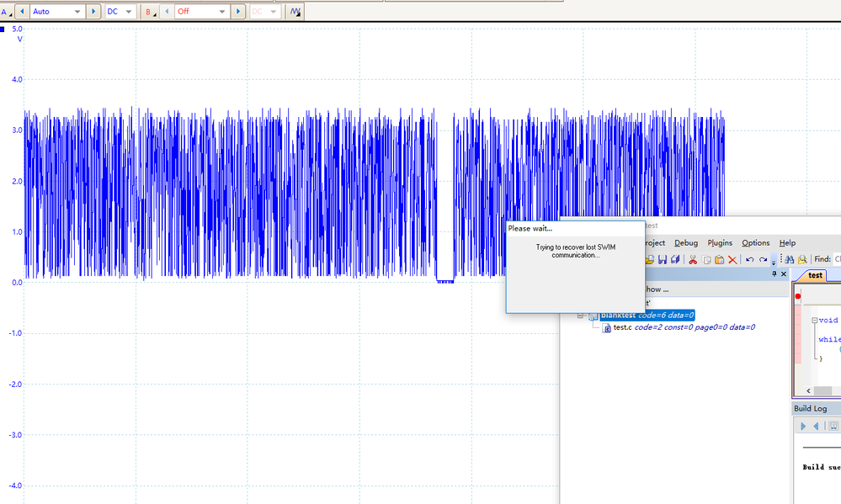This screenshot has height=504, width=841.
Task: Click the Undo arrow icon
Action: [750, 259]
